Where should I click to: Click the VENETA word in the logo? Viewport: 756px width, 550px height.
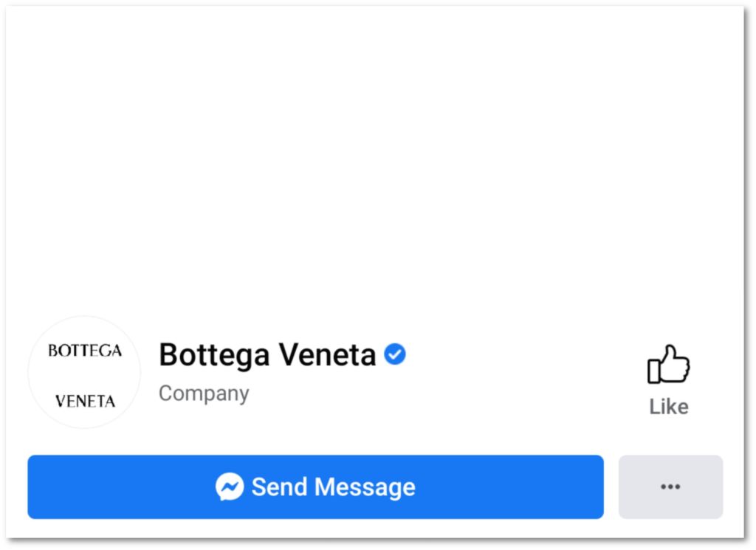pyautogui.click(x=85, y=402)
